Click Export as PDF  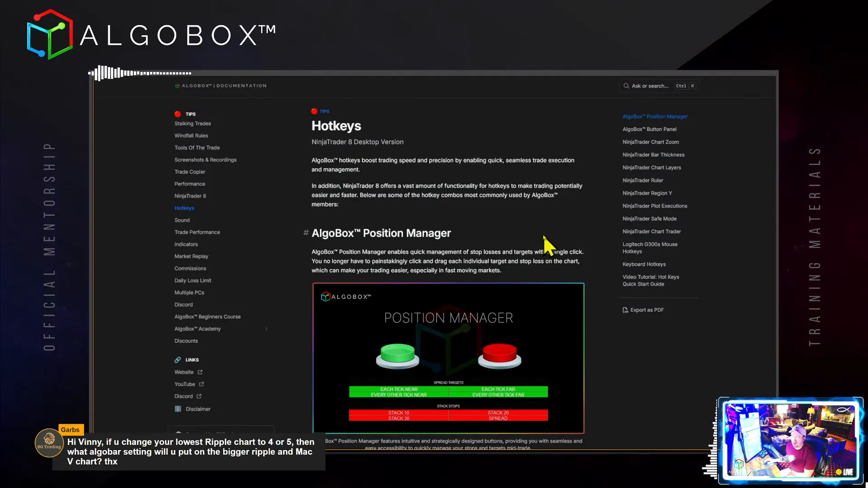(647, 310)
